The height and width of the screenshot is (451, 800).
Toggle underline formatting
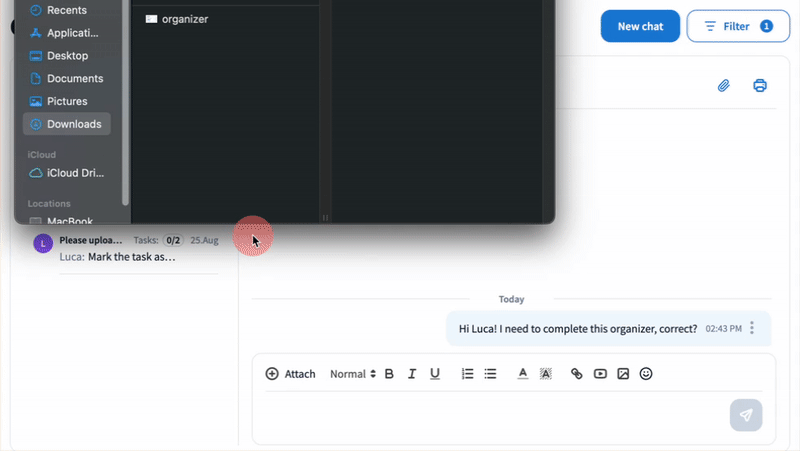point(435,374)
